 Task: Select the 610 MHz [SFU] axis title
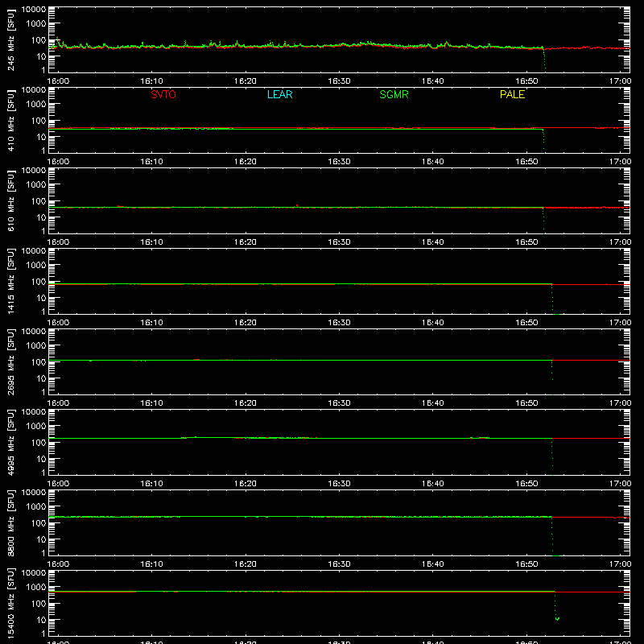click(x=10, y=200)
